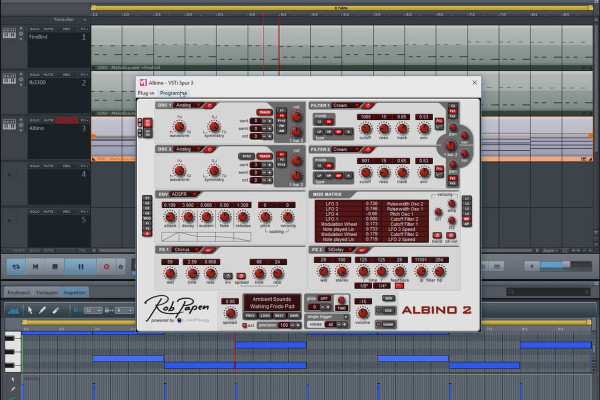Click the stop button in transport bar
The image size is (600, 400).
pyautogui.click(x=55, y=266)
